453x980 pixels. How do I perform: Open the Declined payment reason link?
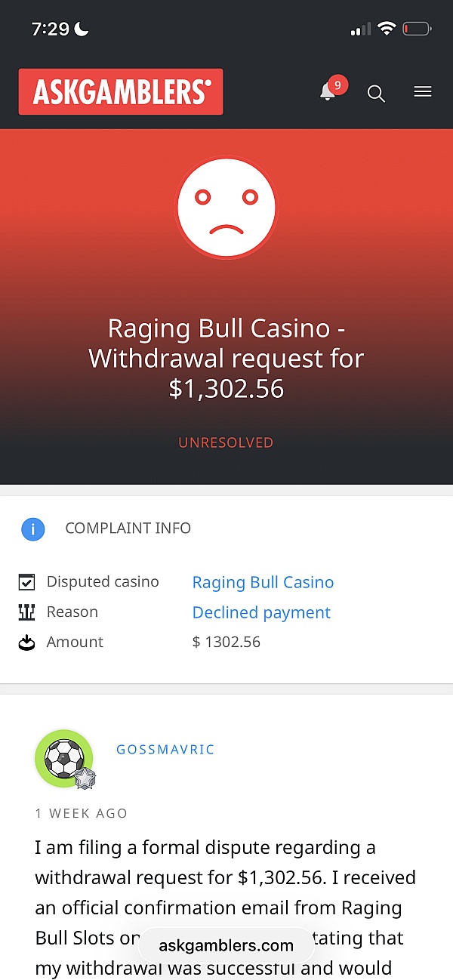[x=261, y=612]
